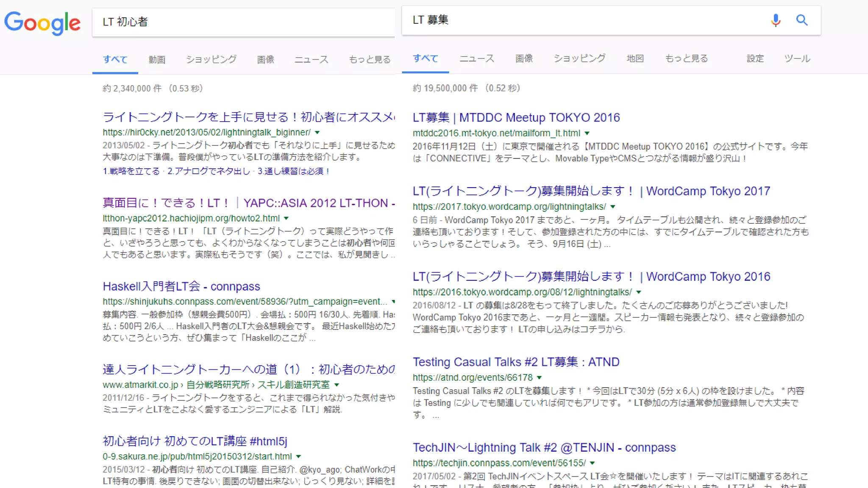The width and height of the screenshot is (868, 488).
Task: Open the Haskell入門者LT会 - connpass result
Action: pos(181,286)
